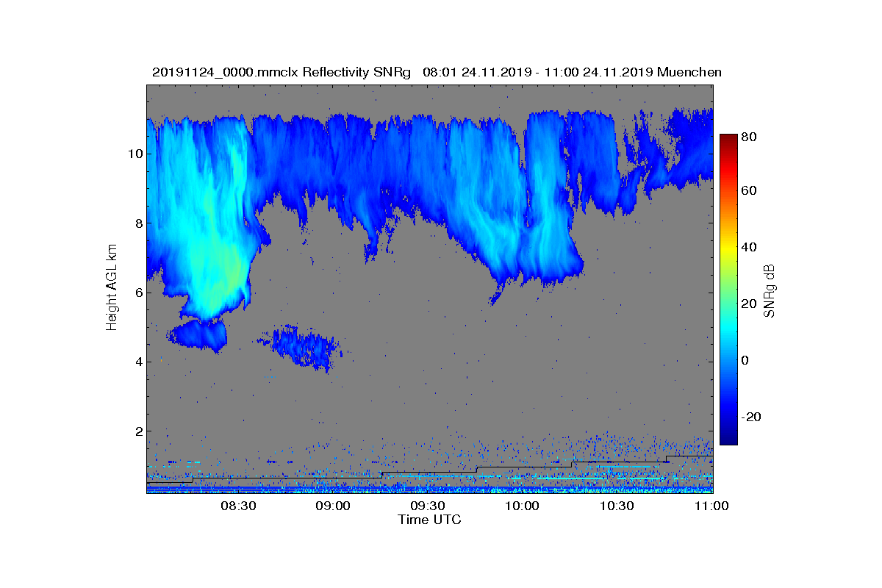Click the '10:00' time tick label
This screenshot has width=882, height=588.
point(523,506)
